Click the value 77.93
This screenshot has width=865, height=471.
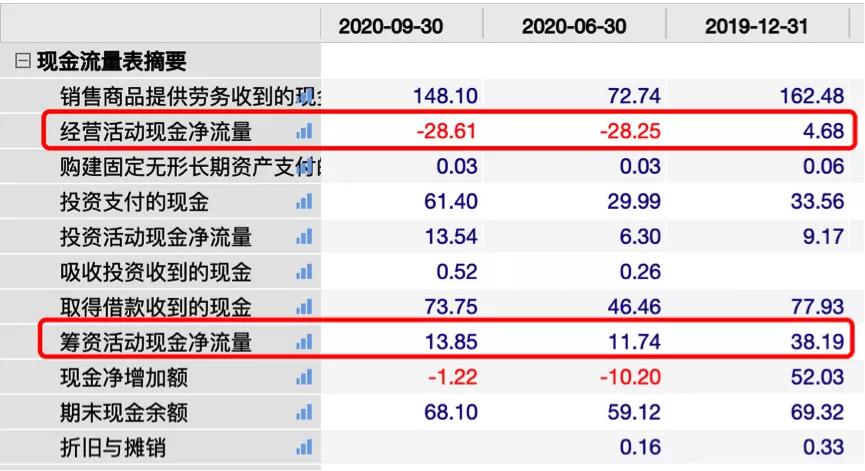pyautogui.click(x=818, y=307)
